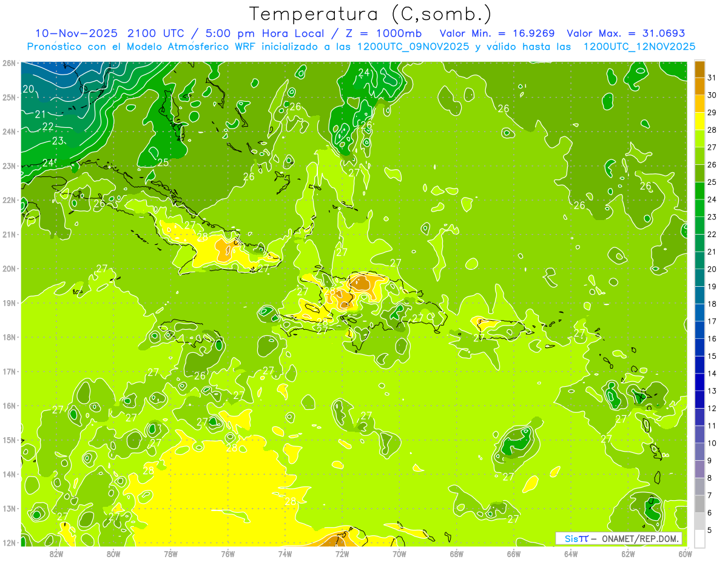Click the colorbar scale label "9"
The height and width of the screenshot is (562, 728).
(709, 460)
